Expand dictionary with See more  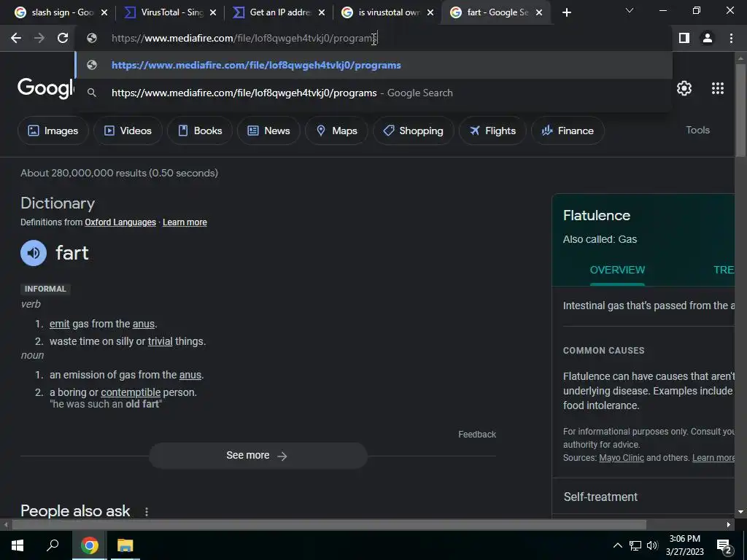(258, 456)
